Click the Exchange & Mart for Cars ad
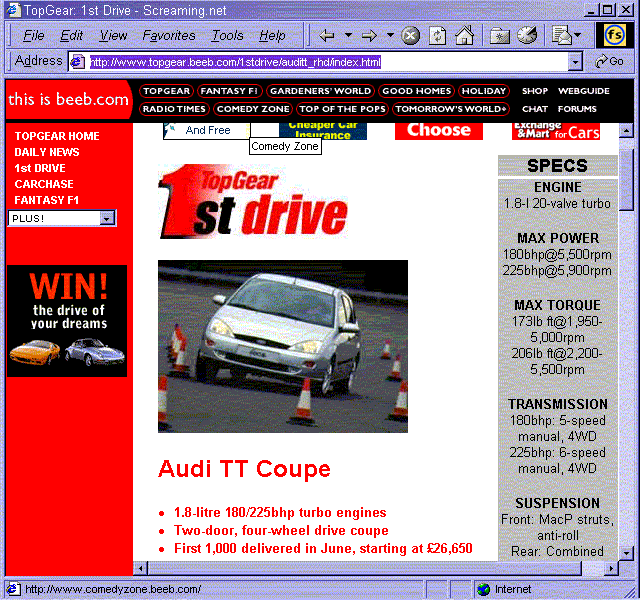The width and height of the screenshot is (640, 600). (x=556, y=131)
